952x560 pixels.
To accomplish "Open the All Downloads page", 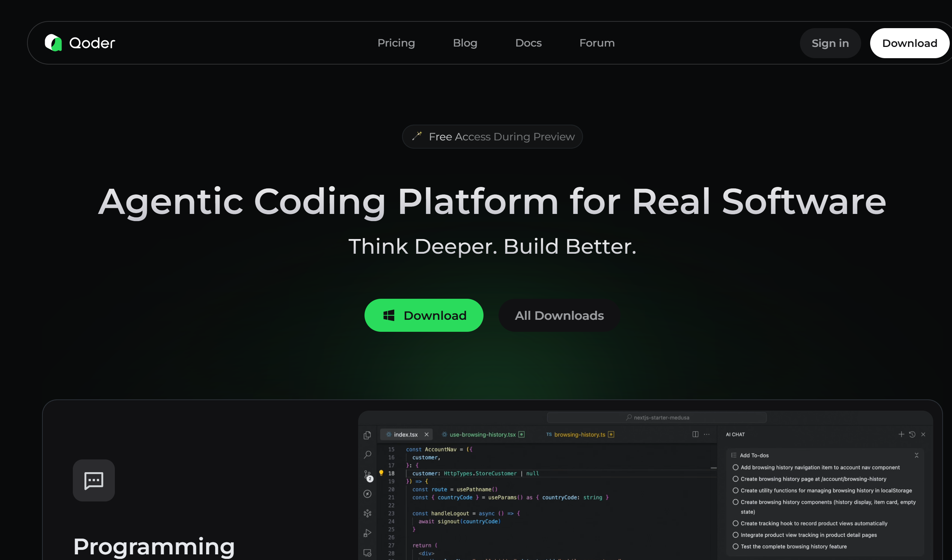I will 559,315.
